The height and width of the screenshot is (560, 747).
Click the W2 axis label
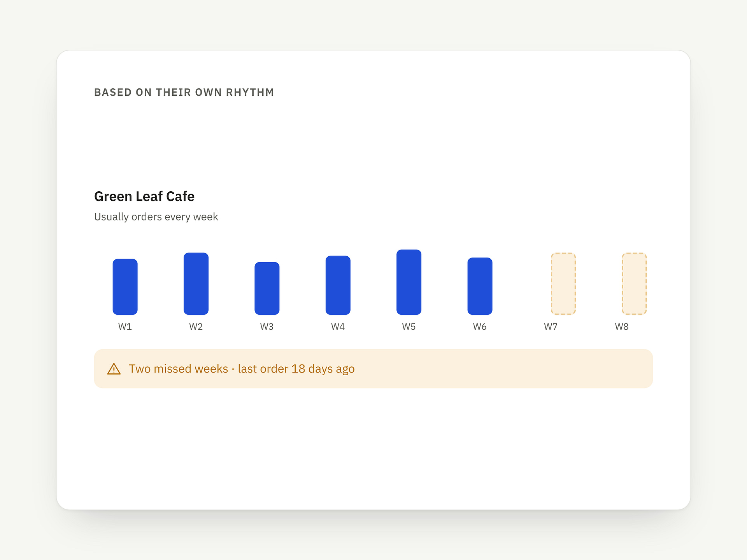click(x=196, y=327)
